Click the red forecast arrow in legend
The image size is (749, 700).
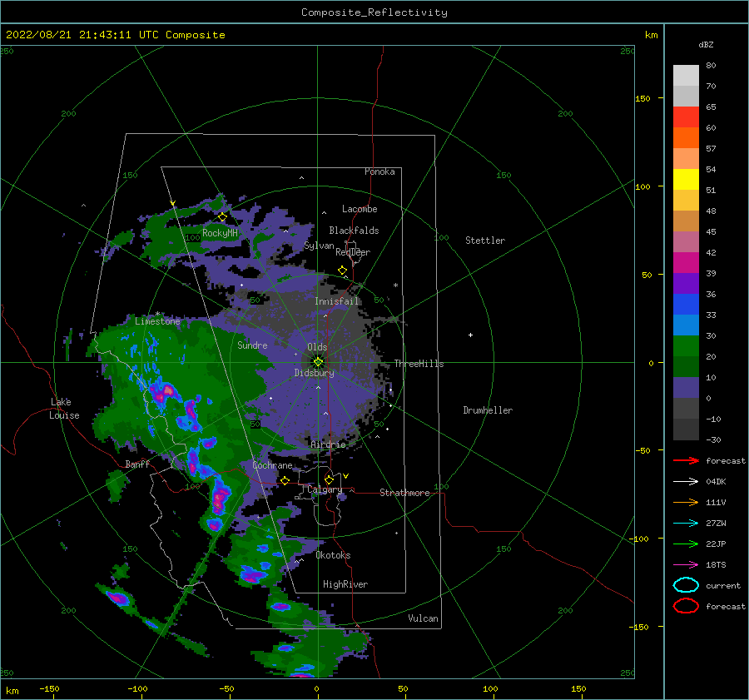pos(686,460)
